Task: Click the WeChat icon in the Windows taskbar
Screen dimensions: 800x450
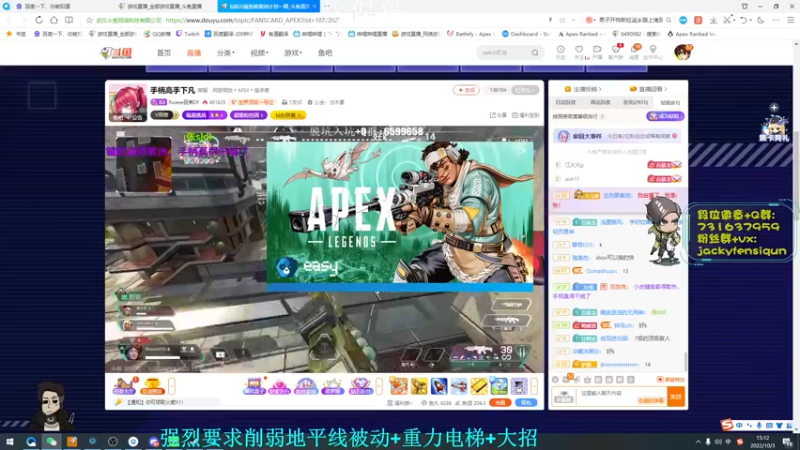Action: (52, 441)
